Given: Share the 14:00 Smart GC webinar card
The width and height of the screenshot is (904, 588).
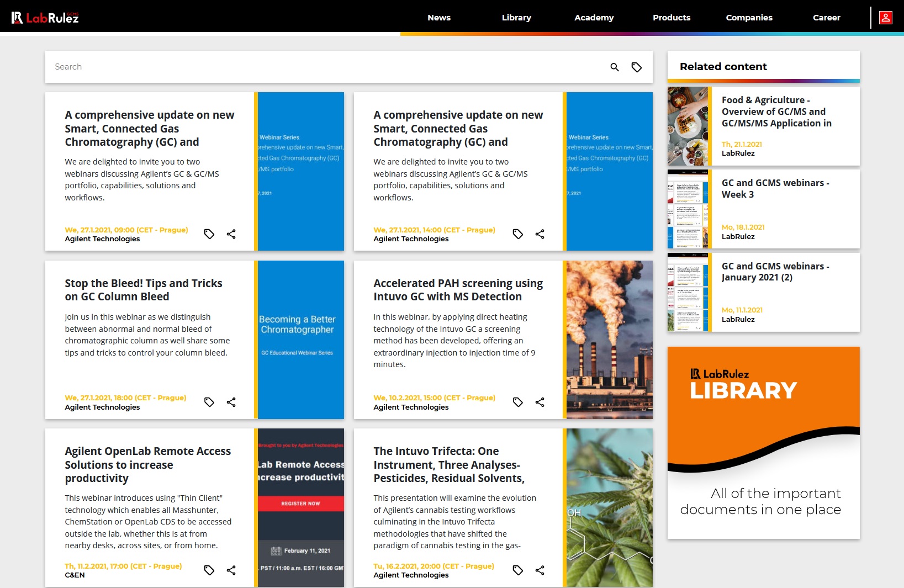Looking at the screenshot, I should pyautogui.click(x=540, y=234).
